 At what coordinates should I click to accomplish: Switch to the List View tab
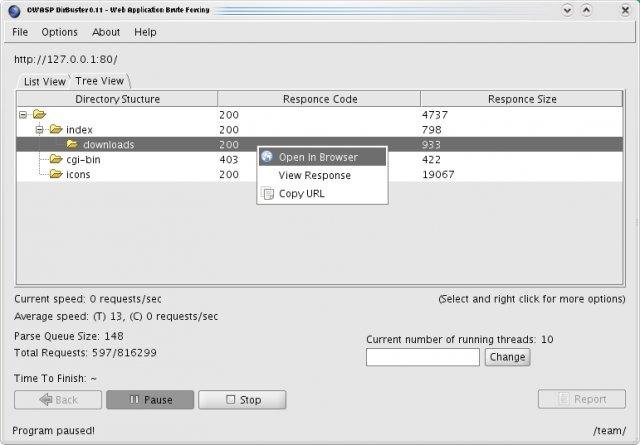click(x=44, y=82)
